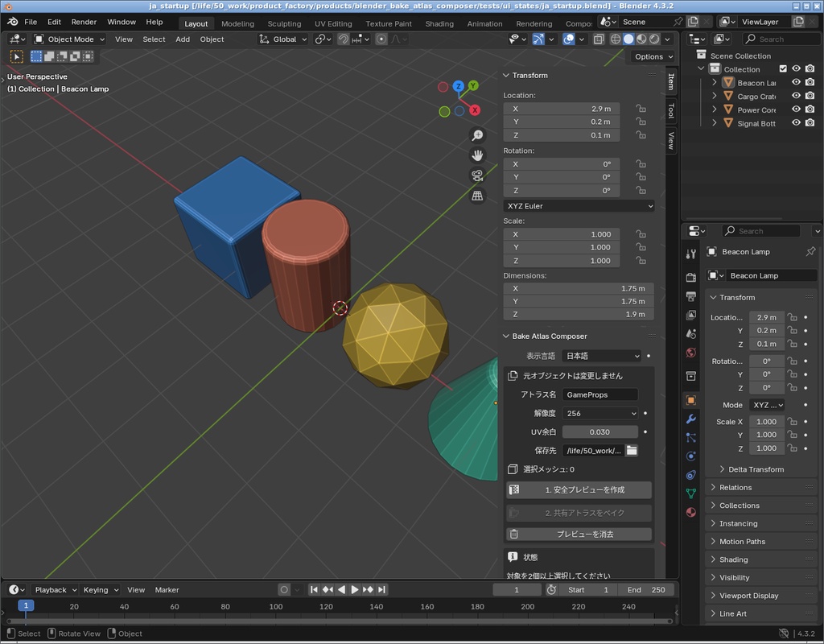Click the アトラス名 GameProps text field
Image resolution: width=824 pixels, height=644 pixels.
(x=599, y=394)
